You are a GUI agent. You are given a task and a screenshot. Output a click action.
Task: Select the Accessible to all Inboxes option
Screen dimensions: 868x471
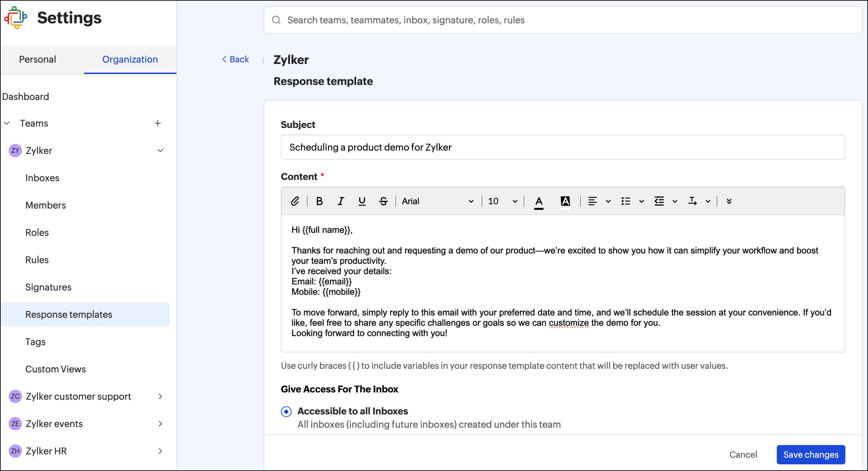pos(286,411)
